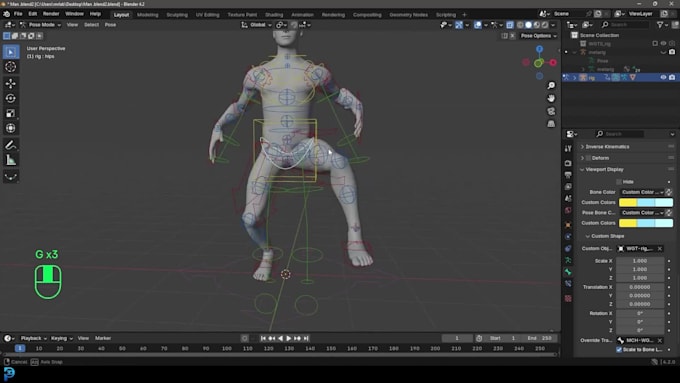The image size is (680, 383).
Task: Select the Annotate tool
Action: 11,145
